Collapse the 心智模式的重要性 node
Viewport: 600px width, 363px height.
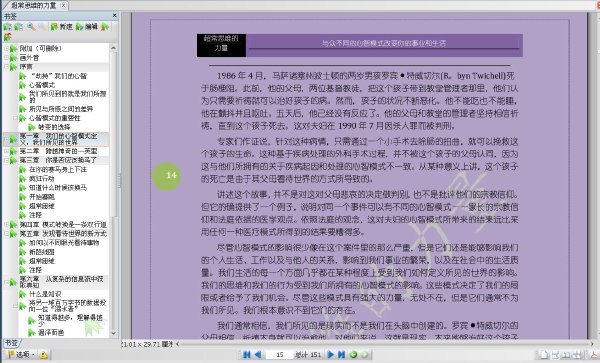[16, 118]
